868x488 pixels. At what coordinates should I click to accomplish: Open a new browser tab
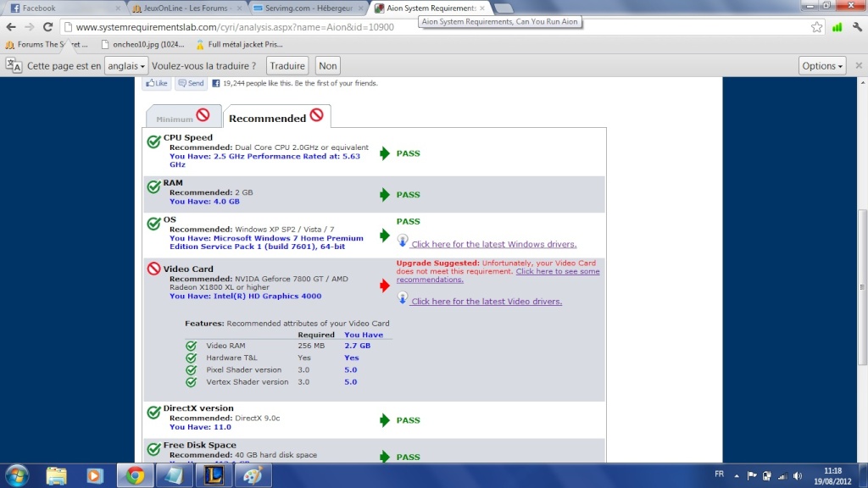[x=504, y=8]
